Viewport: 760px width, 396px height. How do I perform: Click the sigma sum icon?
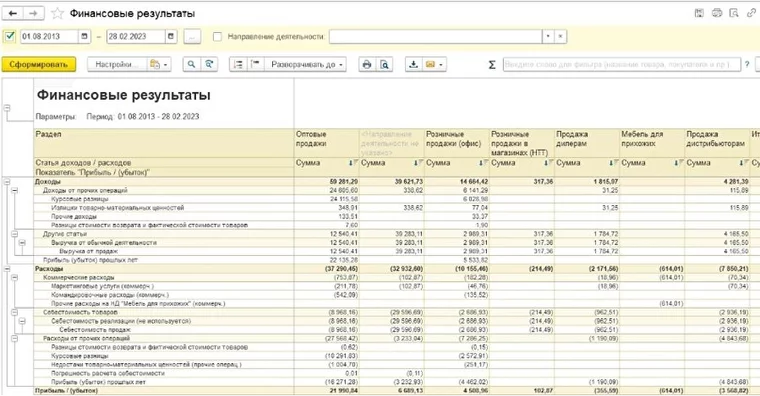point(491,64)
